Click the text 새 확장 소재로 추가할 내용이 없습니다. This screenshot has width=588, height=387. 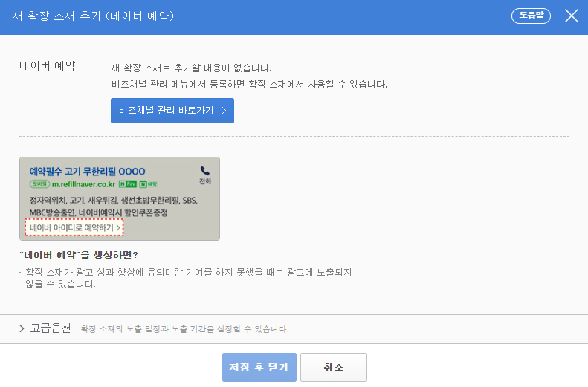[x=191, y=68]
